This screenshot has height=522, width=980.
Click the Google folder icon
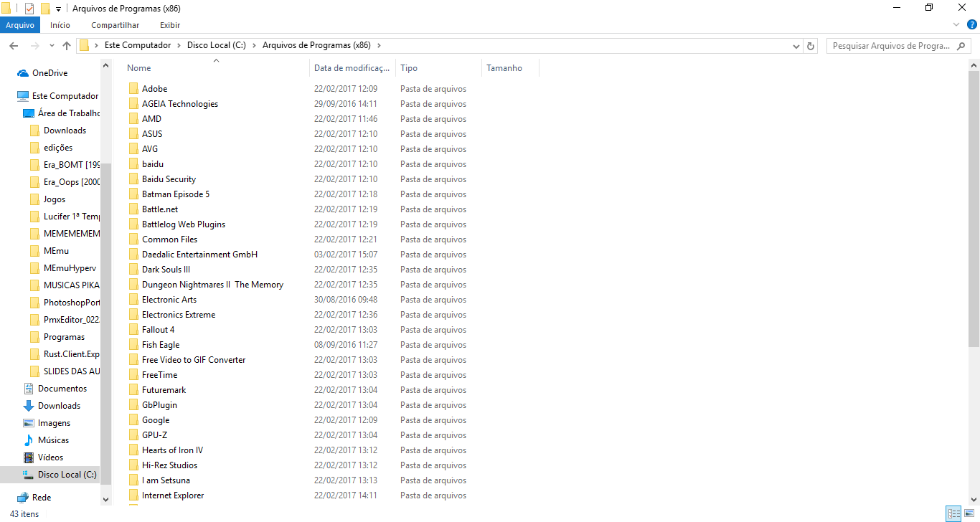(133, 420)
